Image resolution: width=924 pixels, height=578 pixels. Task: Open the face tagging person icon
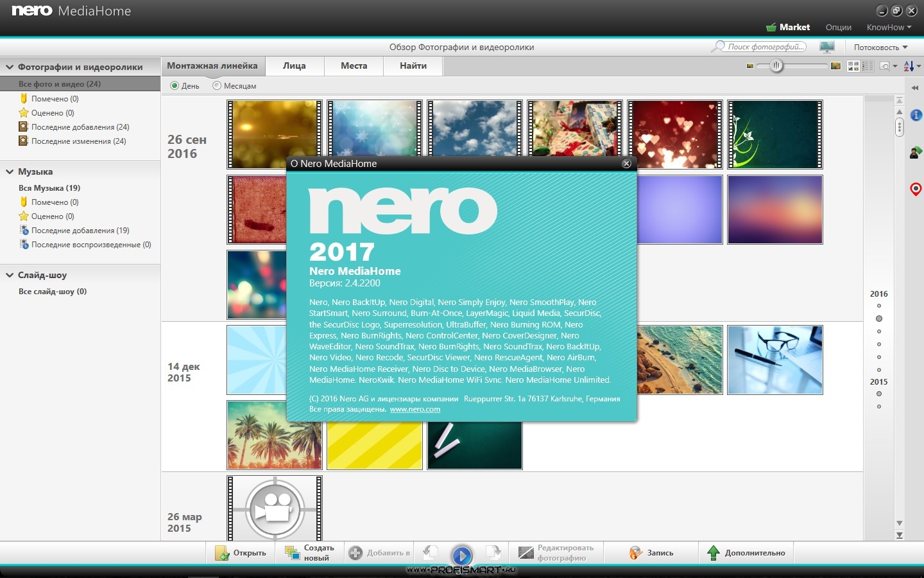click(916, 152)
